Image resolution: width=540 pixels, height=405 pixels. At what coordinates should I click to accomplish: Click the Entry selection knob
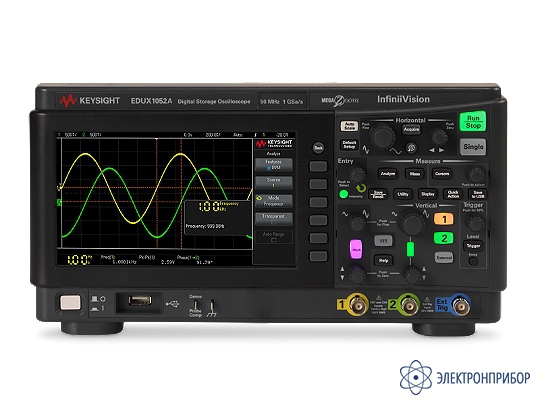pyautogui.click(x=357, y=174)
